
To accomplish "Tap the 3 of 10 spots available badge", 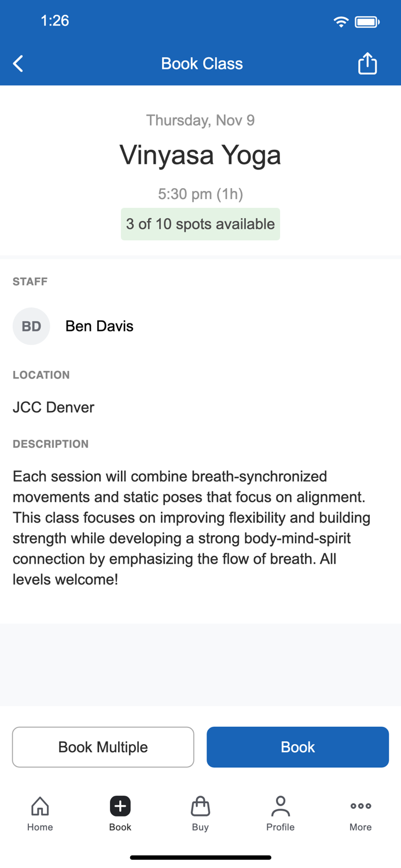I will pyautogui.click(x=200, y=224).
